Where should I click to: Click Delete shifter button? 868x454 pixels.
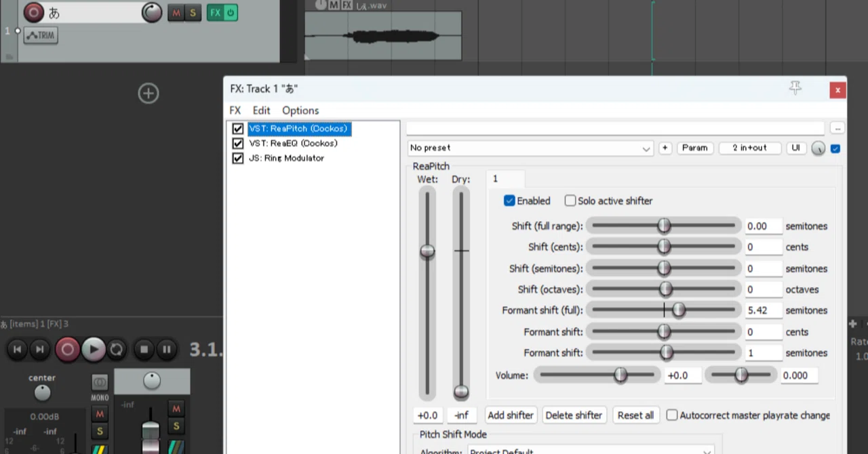pos(574,415)
